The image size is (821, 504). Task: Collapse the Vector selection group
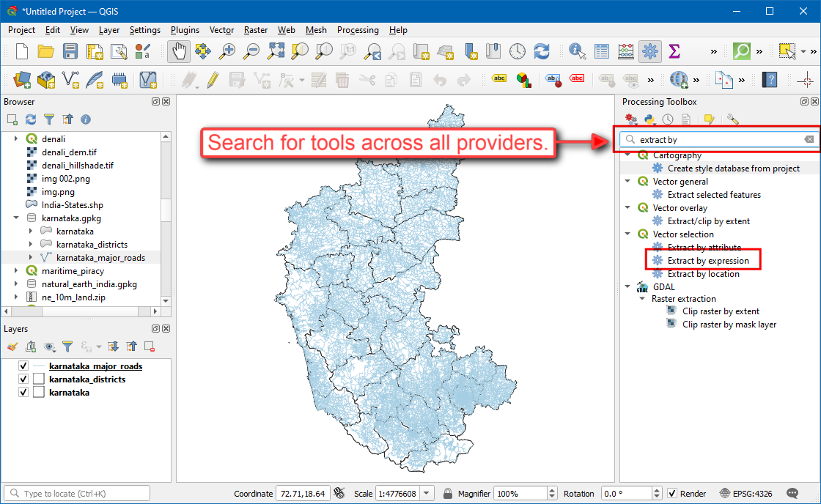[627, 234]
